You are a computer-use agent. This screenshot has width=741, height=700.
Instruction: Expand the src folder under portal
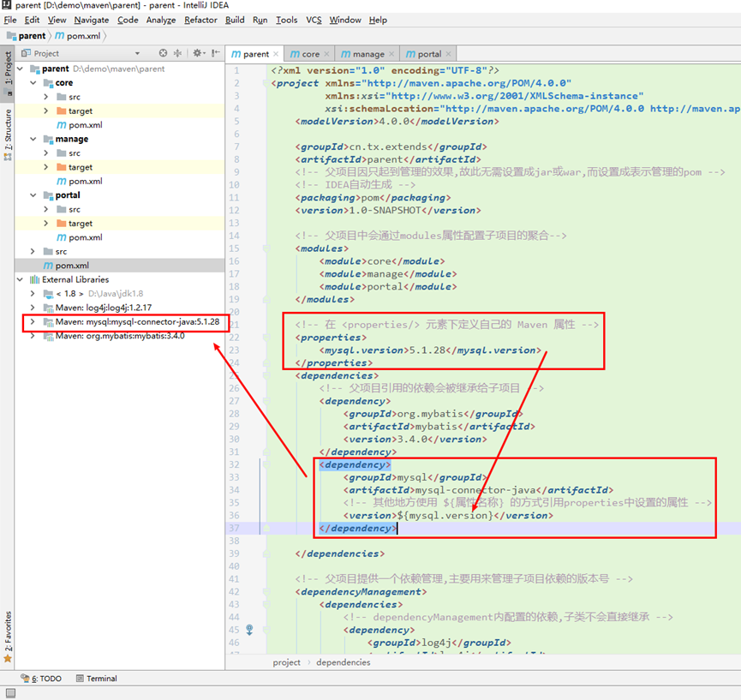click(x=46, y=209)
